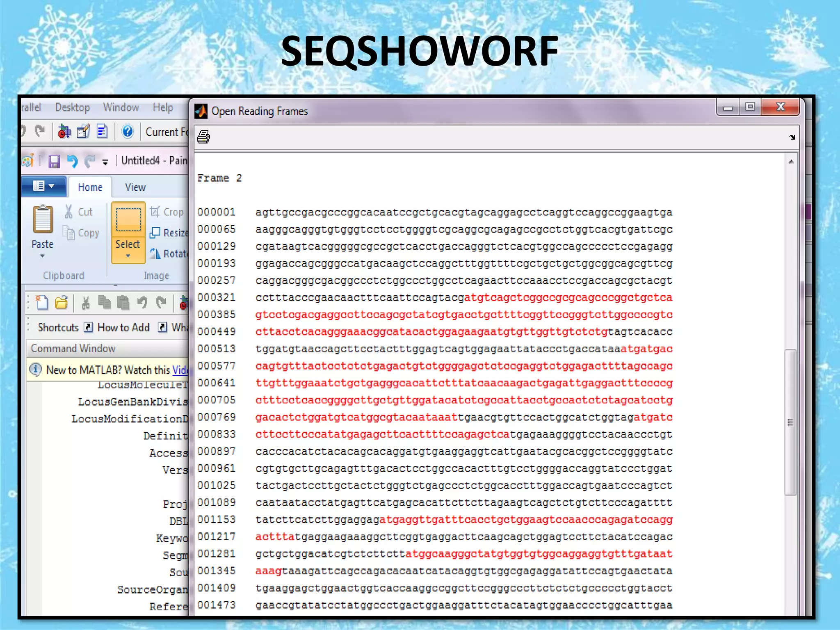Image resolution: width=840 pixels, height=630 pixels.
Task: Click the blue Undo arrow in Paint
Action: coord(72,161)
